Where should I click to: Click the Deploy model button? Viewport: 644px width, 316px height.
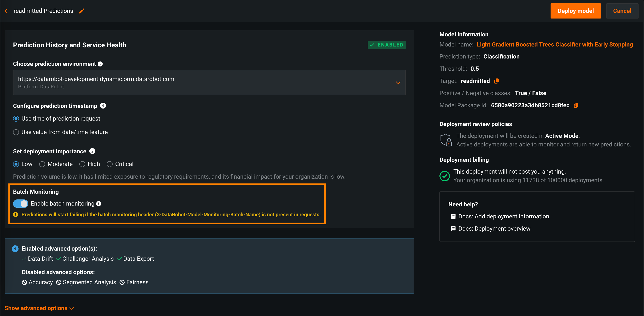(576, 11)
